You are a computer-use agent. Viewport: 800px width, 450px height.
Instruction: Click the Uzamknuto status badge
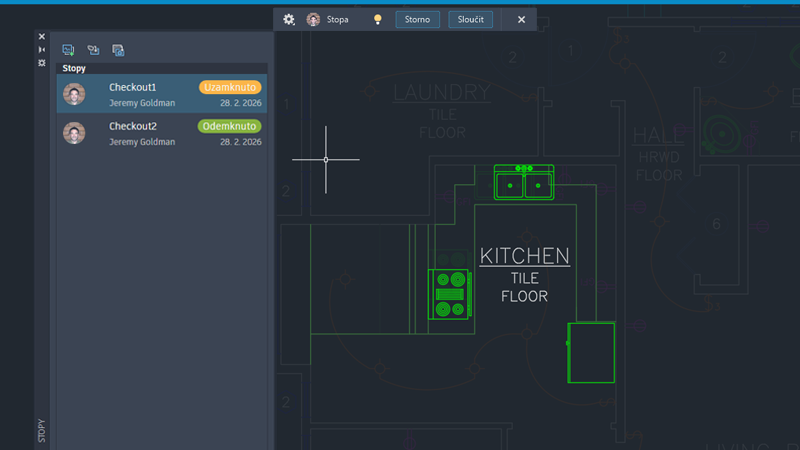tap(230, 87)
